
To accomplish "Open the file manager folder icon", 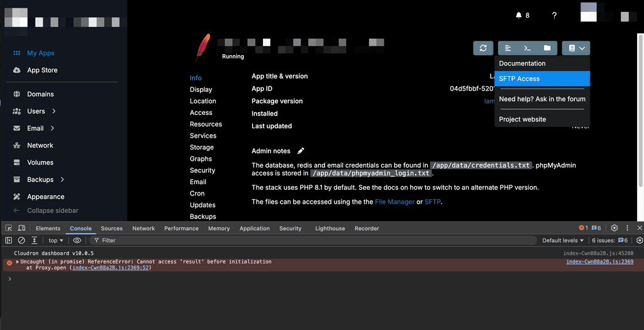I will 547,48.
